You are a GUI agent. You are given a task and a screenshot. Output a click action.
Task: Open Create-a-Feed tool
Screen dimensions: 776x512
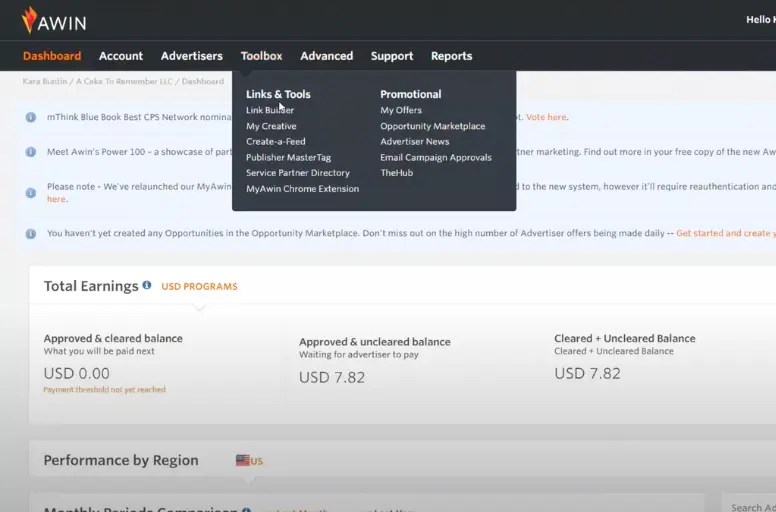276,141
